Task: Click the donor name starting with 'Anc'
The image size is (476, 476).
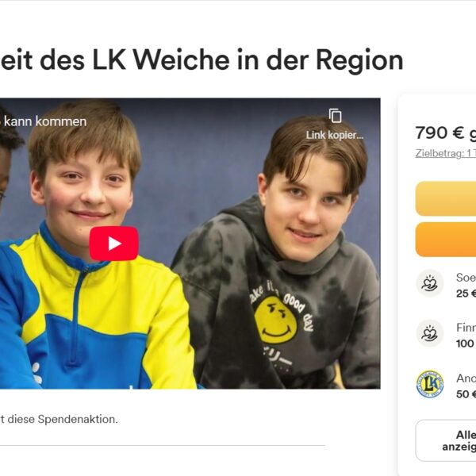Action: 466,378
